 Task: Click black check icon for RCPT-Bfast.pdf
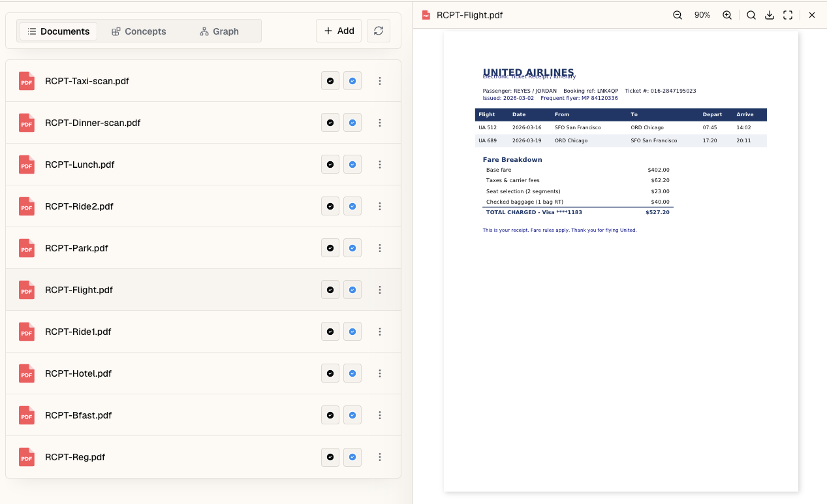pyautogui.click(x=330, y=415)
